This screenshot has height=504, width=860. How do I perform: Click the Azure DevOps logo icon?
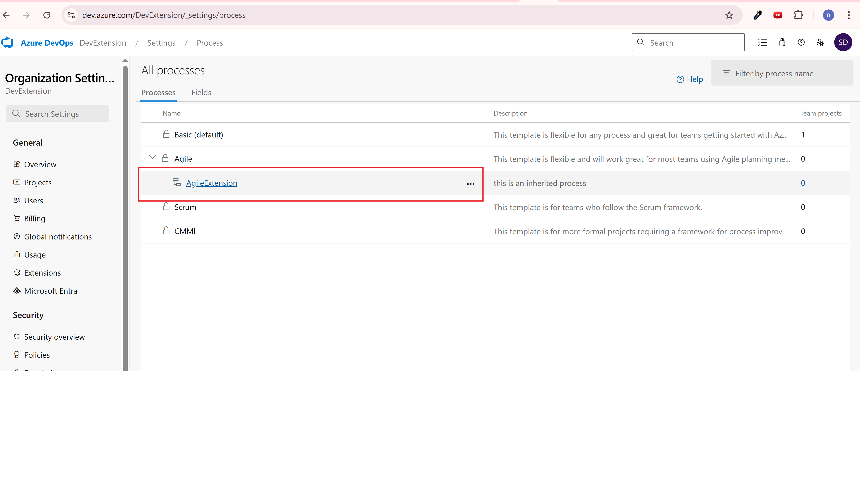click(x=7, y=43)
